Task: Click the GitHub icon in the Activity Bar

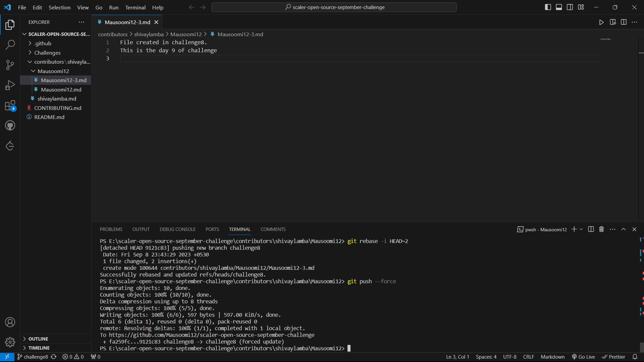Action: pos(10,125)
